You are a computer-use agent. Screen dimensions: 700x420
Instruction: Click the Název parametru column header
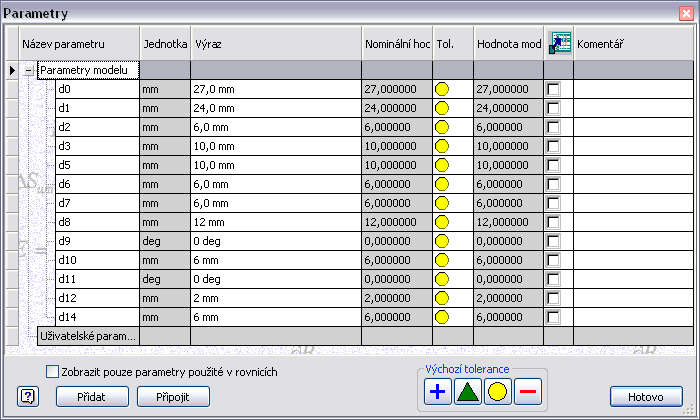tap(79, 44)
